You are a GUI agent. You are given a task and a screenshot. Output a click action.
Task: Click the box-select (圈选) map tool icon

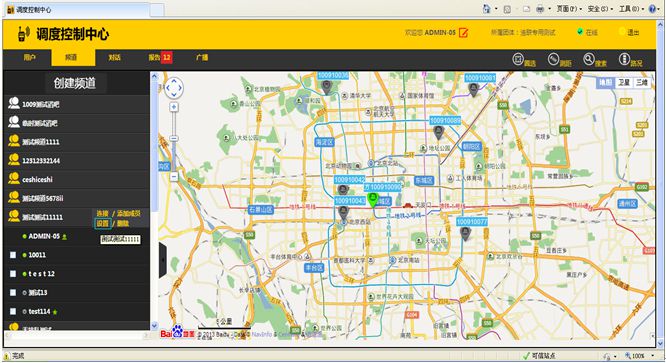[518, 59]
